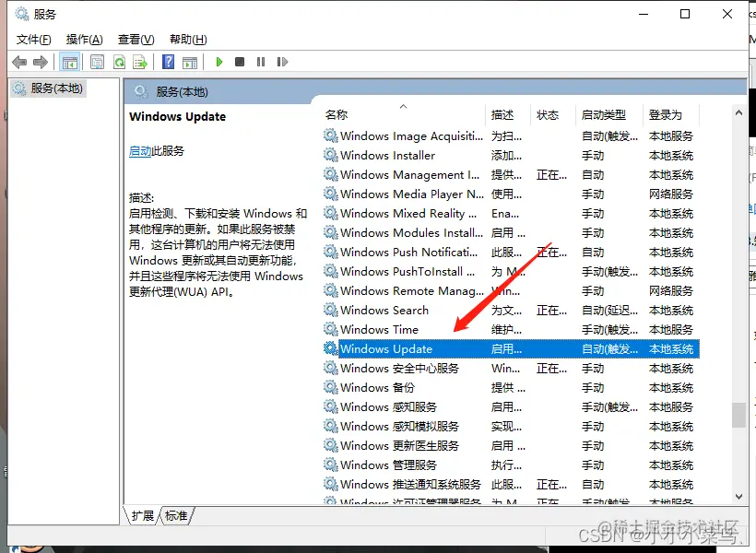Click the scrollbar down arrow

point(738,496)
